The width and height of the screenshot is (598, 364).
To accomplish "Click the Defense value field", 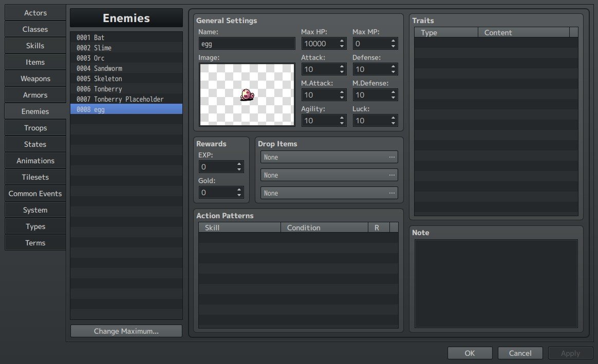I will [x=371, y=69].
